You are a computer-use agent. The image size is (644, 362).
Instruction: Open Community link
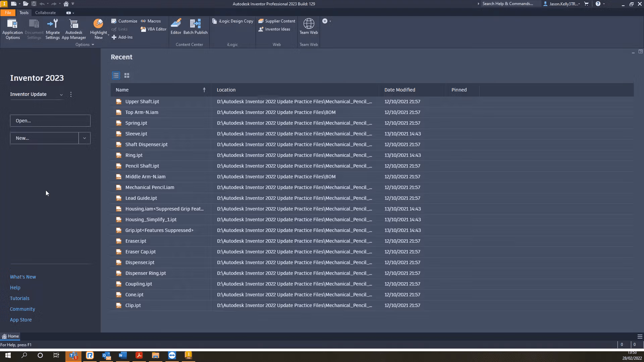tap(22, 309)
